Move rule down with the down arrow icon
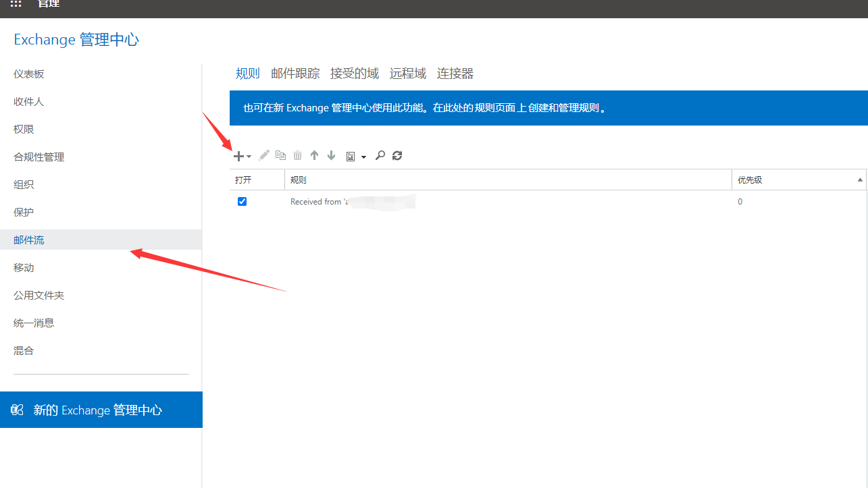This screenshot has height=488, width=868. [x=331, y=155]
